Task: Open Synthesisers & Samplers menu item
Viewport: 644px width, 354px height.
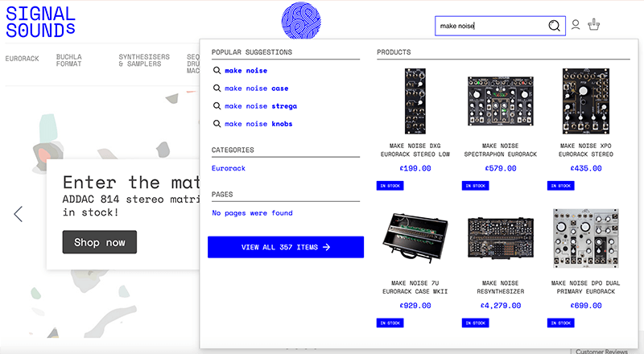Action: click(x=144, y=60)
